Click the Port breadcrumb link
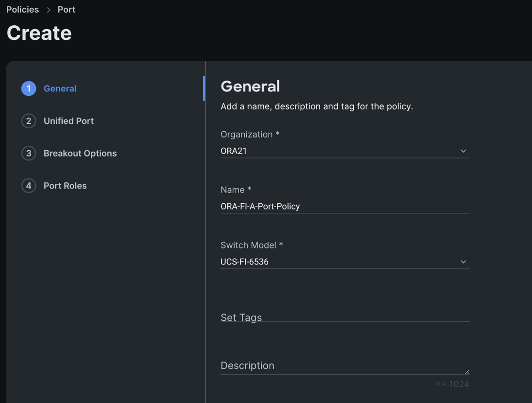The height and width of the screenshot is (403, 532). pos(67,10)
